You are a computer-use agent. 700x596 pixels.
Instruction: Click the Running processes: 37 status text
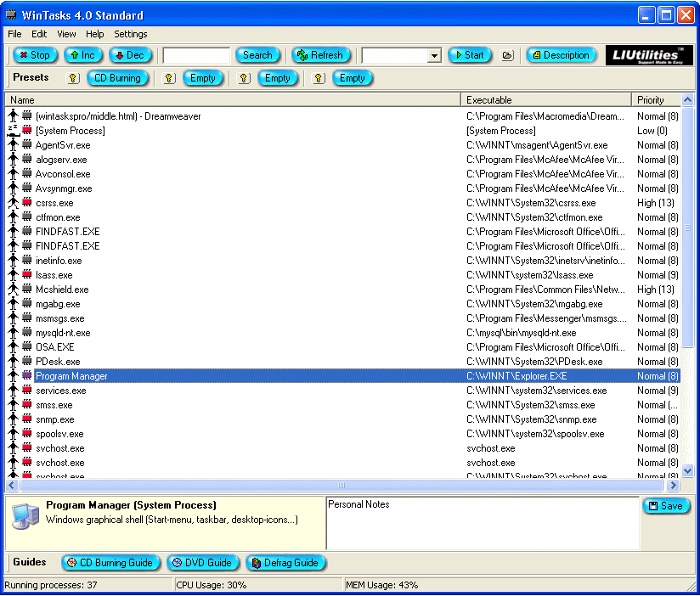tap(50, 585)
